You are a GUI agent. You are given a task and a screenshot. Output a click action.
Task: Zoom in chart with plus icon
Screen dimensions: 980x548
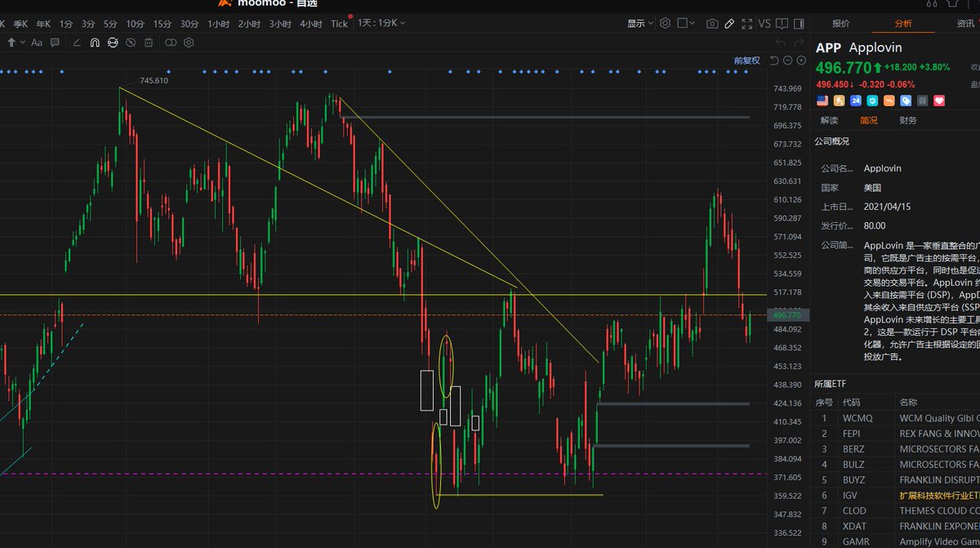[x=801, y=60]
